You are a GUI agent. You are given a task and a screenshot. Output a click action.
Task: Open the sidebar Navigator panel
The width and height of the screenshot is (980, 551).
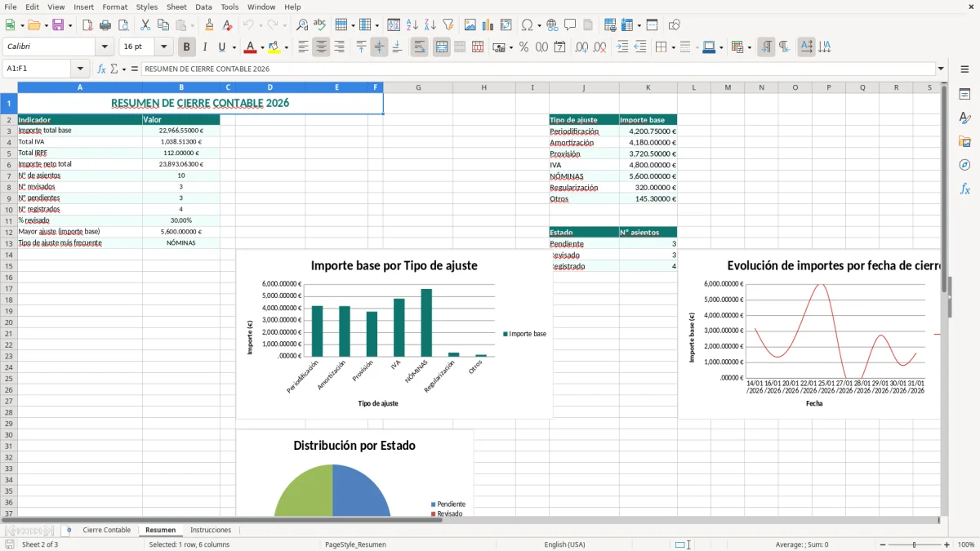964,165
